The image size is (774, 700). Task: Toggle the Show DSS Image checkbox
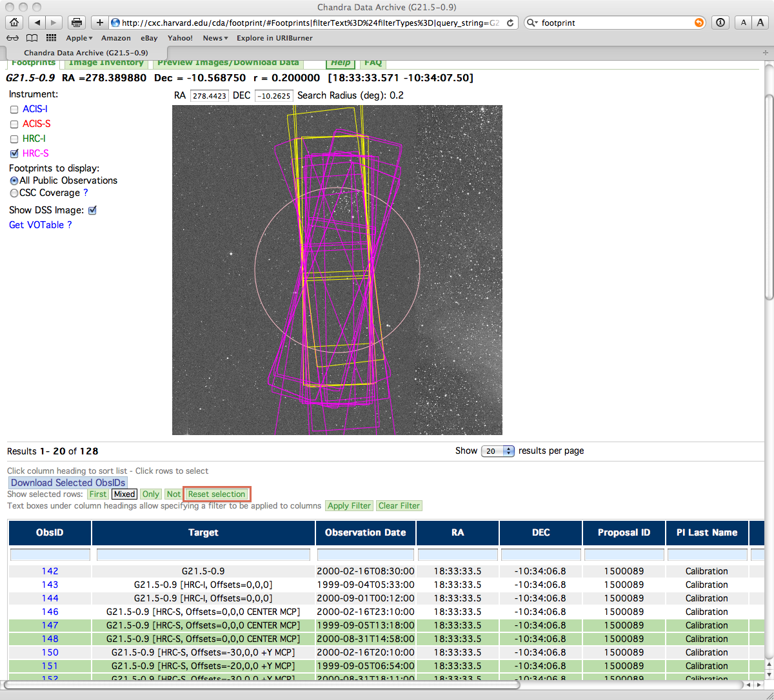(92, 210)
